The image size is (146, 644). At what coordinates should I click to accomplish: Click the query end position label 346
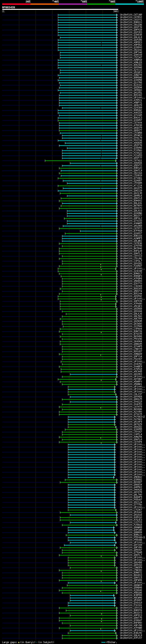pos(115,11)
